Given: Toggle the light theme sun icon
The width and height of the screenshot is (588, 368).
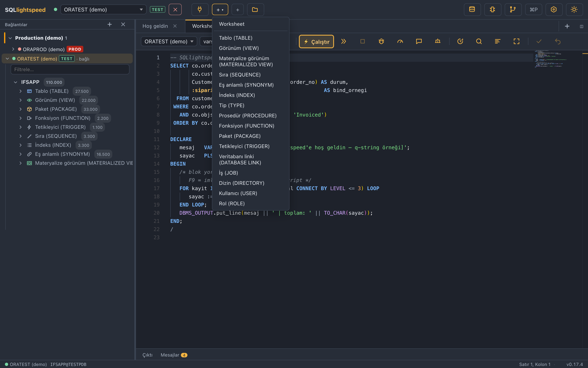Looking at the screenshot, I should (574, 9).
